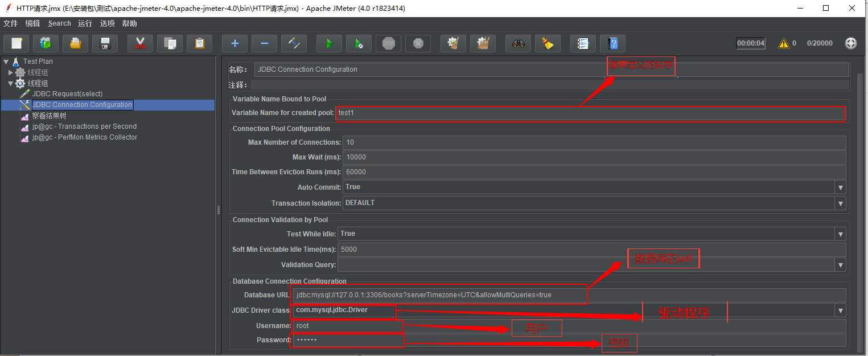Open the Validation Query dropdown
This screenshot has height=356, width=868.
tap(840, 265)
